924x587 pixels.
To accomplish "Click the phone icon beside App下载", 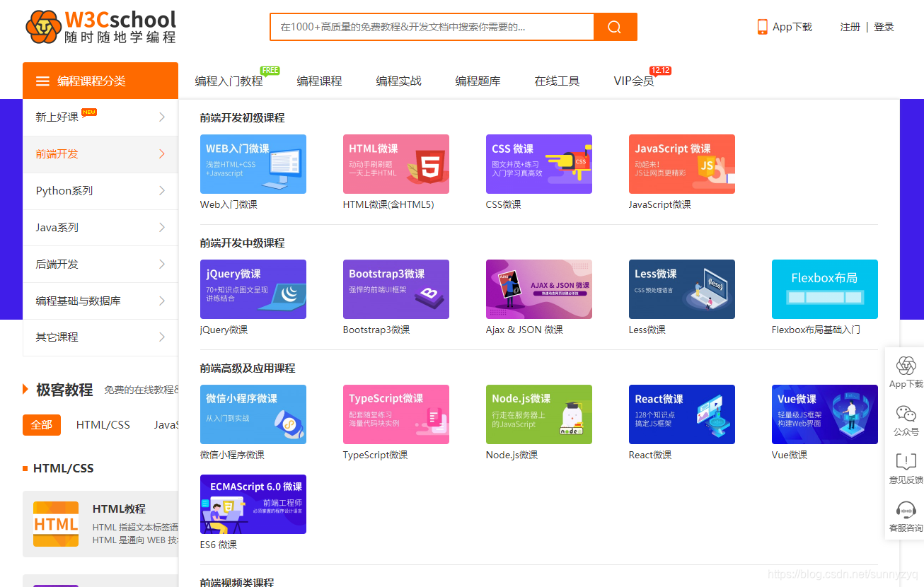I will coord(763,27).
